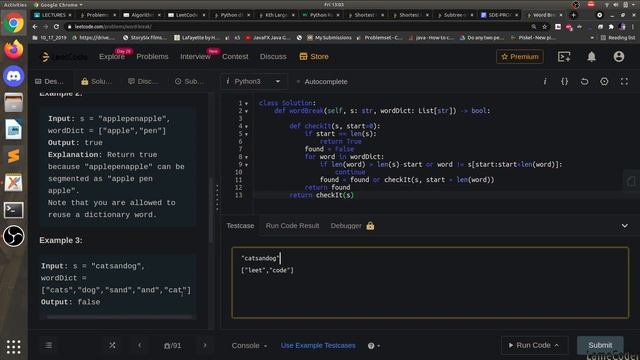The image size is (640, 360).
Task: Open the Reading list
Action: coord(618,38)
